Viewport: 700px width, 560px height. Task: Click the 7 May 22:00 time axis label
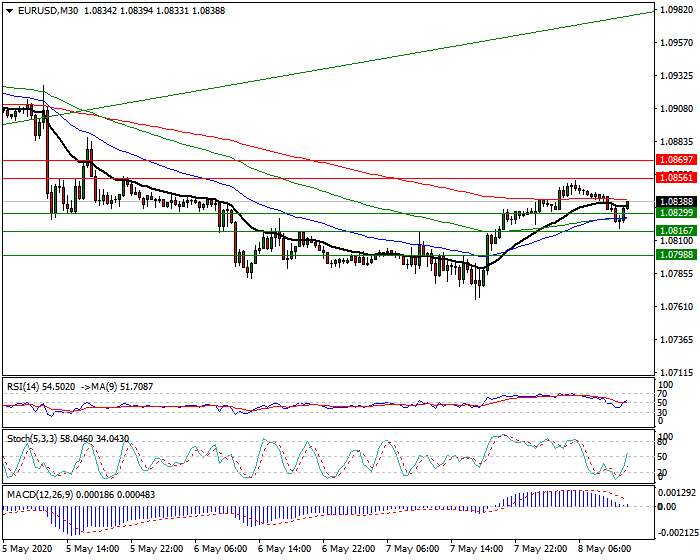pyautogui.click(x=541, y=549)
